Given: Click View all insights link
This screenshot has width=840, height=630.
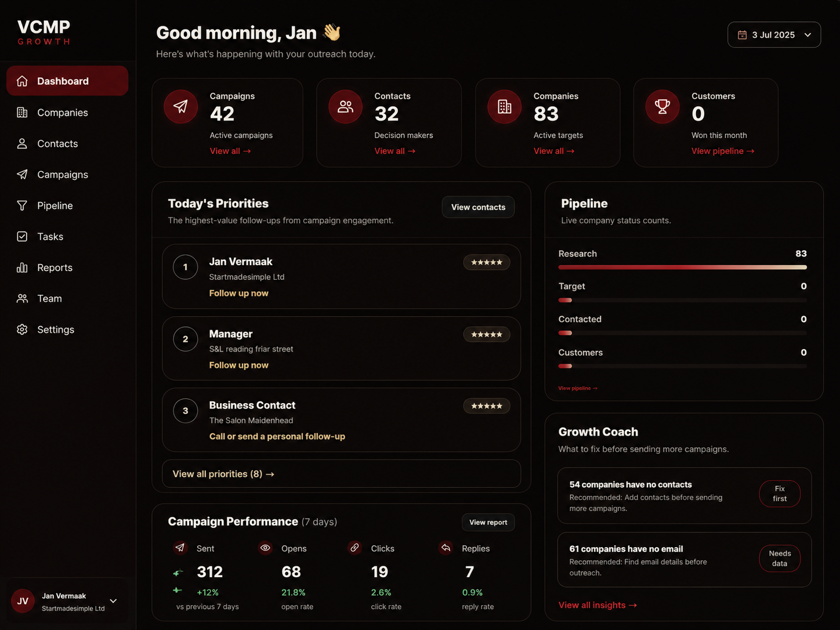Looking at the screenshot, I should click(x=598, y=605).
